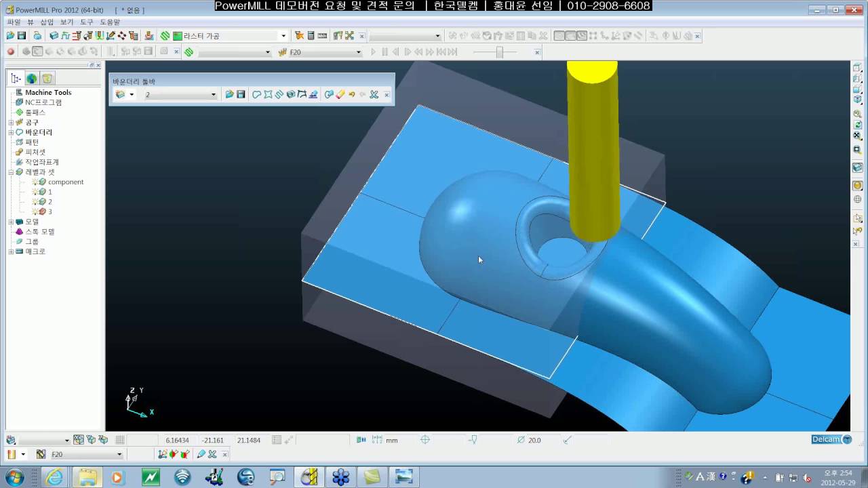Open the create boundary type dropdown arrow

tap(132, 94)
